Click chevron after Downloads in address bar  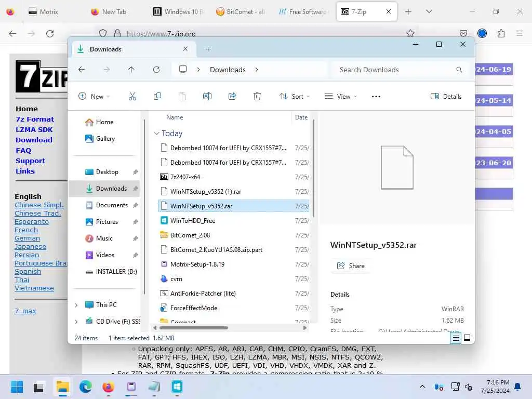point(257,70)
